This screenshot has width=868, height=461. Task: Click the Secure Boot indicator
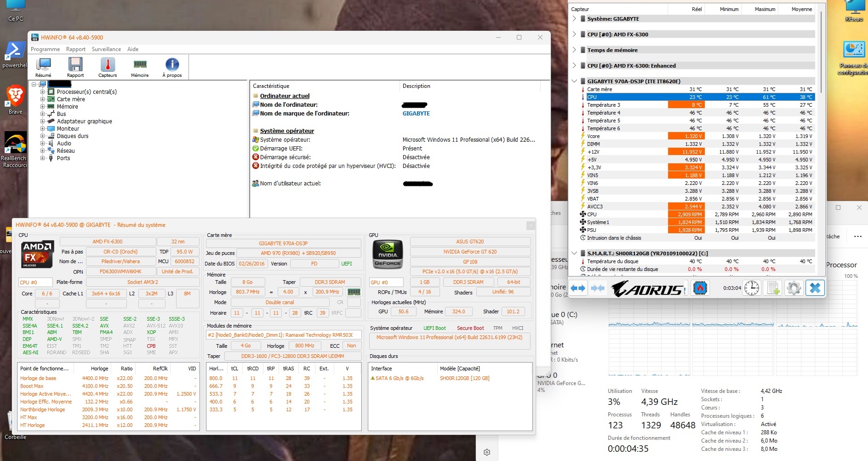click(x=470, y=328)
